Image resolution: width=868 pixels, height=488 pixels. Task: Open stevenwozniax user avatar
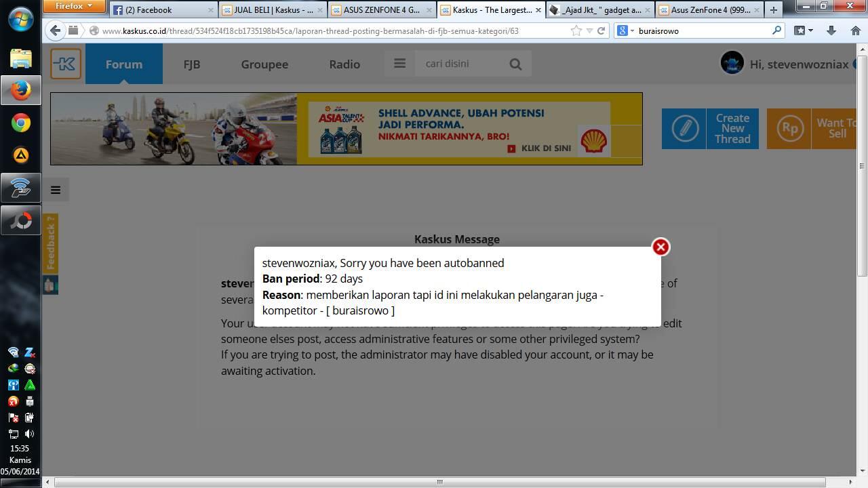click(x=732, y=63)
